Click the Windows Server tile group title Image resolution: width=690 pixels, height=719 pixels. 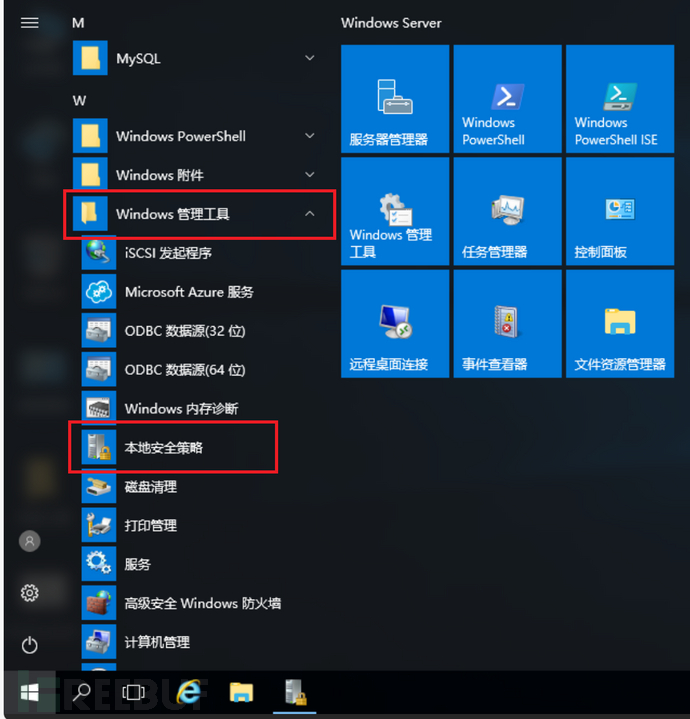click(391, 23)
